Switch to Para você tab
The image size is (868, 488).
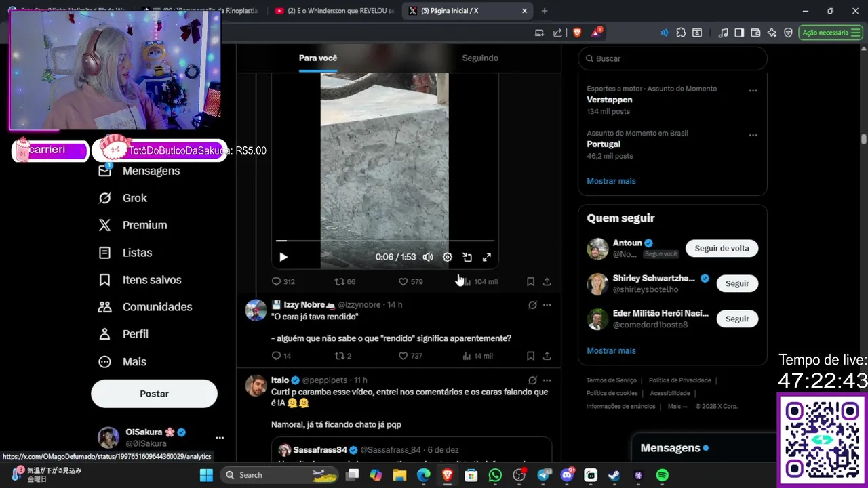point(318,58)
